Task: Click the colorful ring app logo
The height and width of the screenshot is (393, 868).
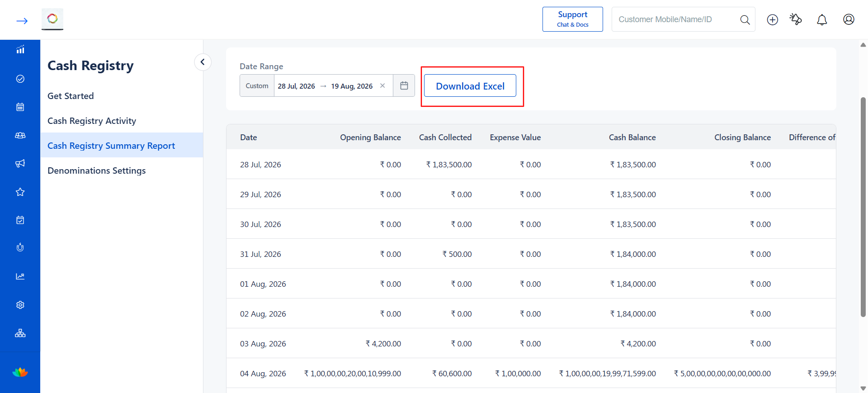Action: click(x=52, y=19)
